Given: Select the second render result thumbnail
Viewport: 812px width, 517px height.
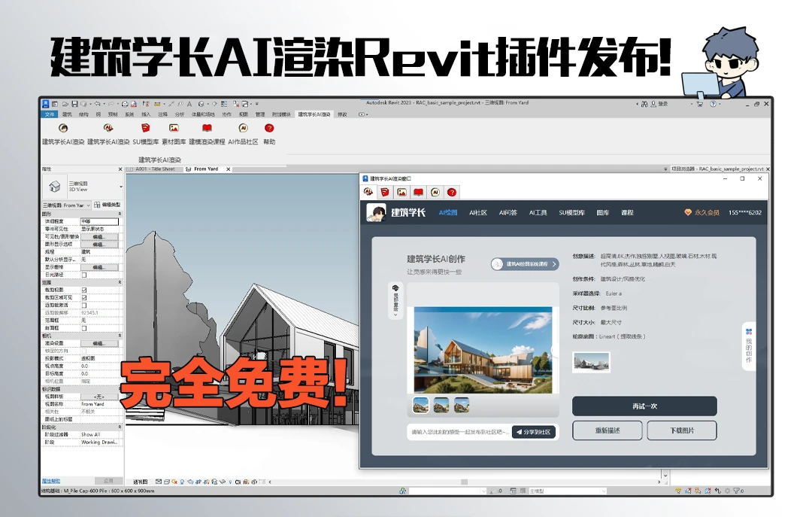Looking at the screenshot, I should [x=441, y=404].
